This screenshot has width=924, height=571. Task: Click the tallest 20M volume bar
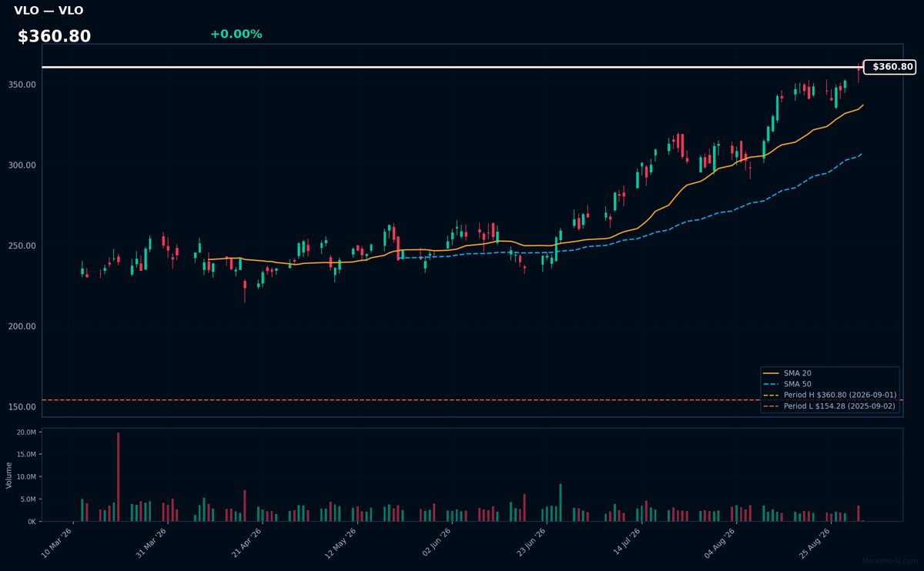click(x=118, y=477)
